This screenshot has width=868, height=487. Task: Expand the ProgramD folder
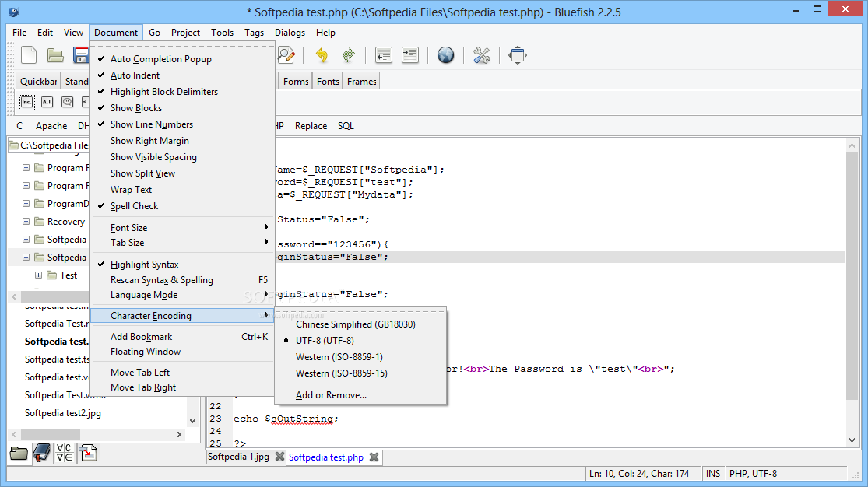[26, 204]
